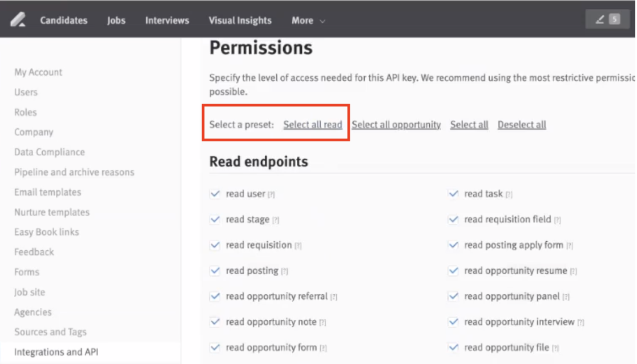This screenshot has height=364, width=637.
Task: Click the help icon beside read opportunity resume
Action: click(574, 271)
